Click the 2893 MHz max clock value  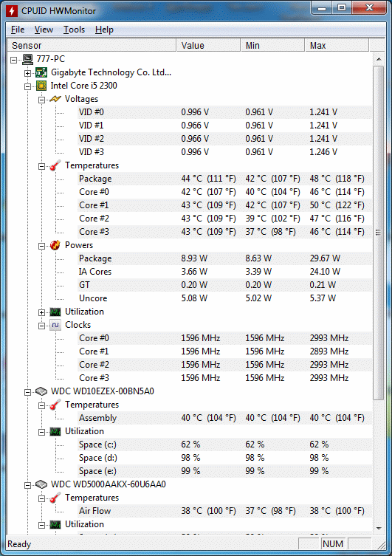coord(329,351)
